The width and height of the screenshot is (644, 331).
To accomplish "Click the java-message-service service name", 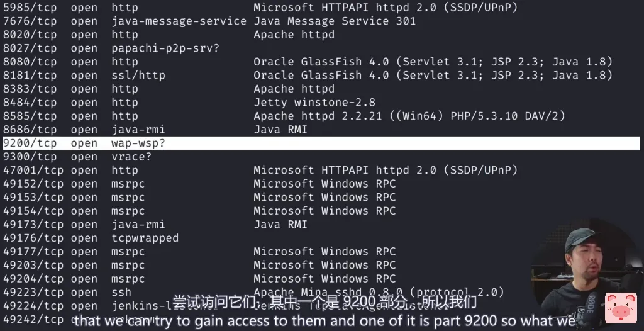I will click(179, 21).
